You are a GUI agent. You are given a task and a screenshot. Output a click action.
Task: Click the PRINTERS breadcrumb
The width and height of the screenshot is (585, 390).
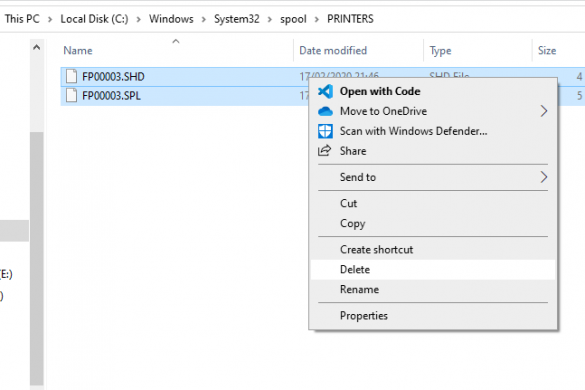tap(350, 19)
